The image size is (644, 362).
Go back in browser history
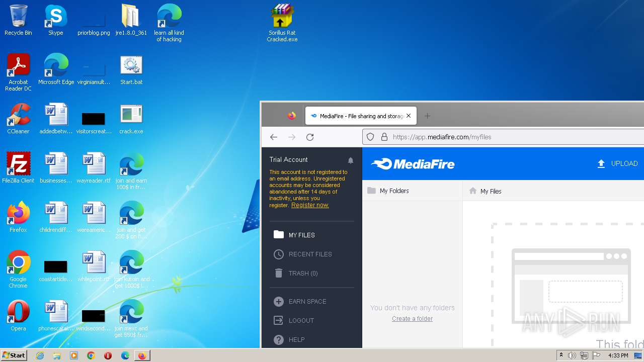[274, 137]
